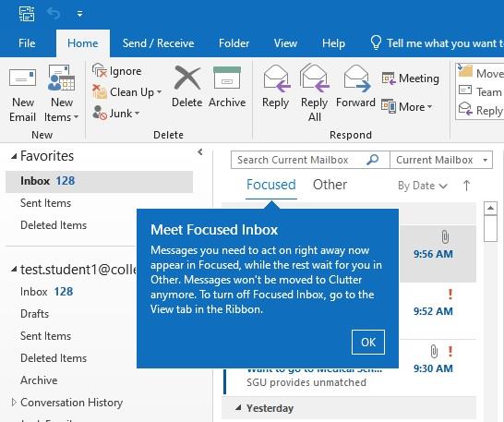The image size is (504, 422).
Task: Collapse the Favorites folder group
Action: point(14,157)
